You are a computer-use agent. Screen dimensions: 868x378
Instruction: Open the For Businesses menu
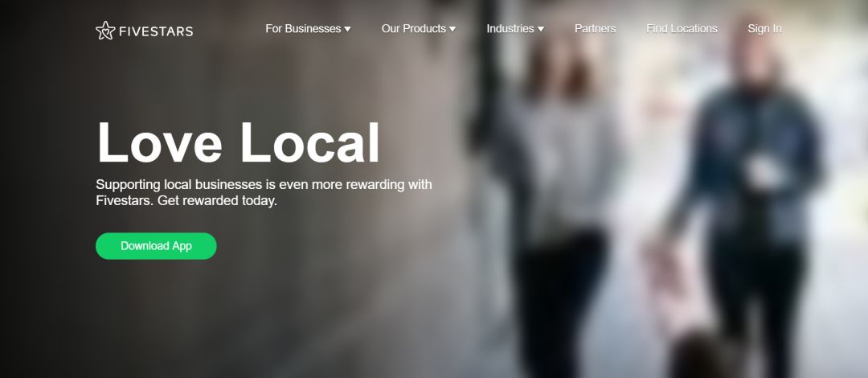(303, 28)
